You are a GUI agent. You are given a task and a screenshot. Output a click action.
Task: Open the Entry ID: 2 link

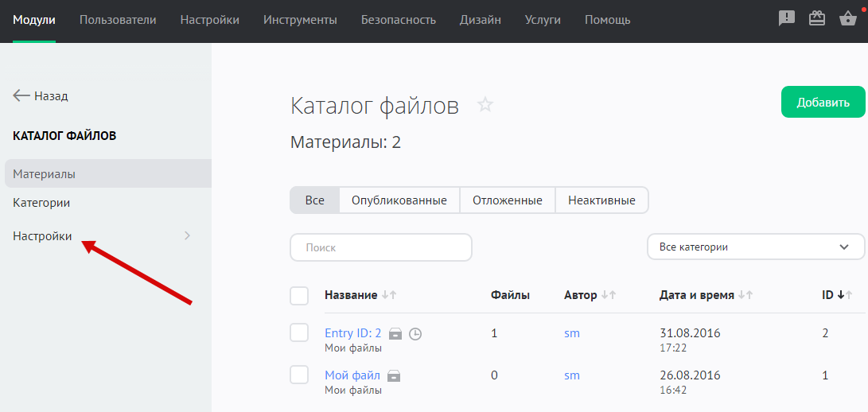coord(352,333)
